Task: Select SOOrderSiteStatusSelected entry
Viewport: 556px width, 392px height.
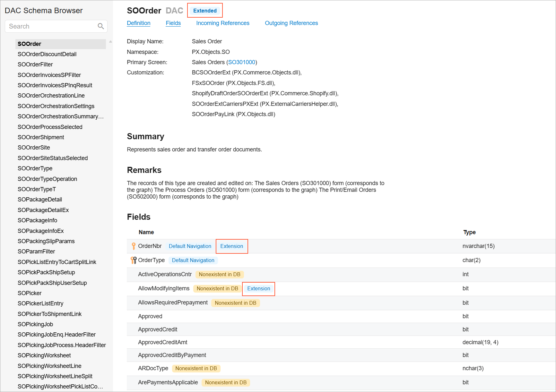Action: coord(53,158)
